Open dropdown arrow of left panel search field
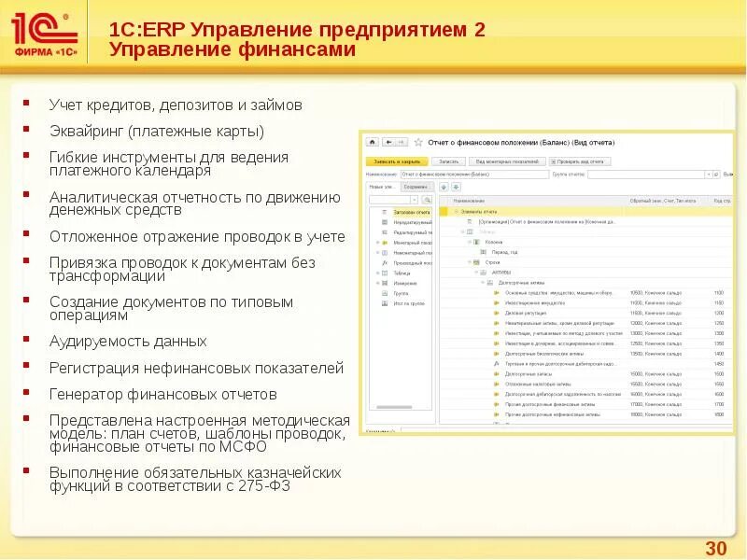 pos(415,200)
